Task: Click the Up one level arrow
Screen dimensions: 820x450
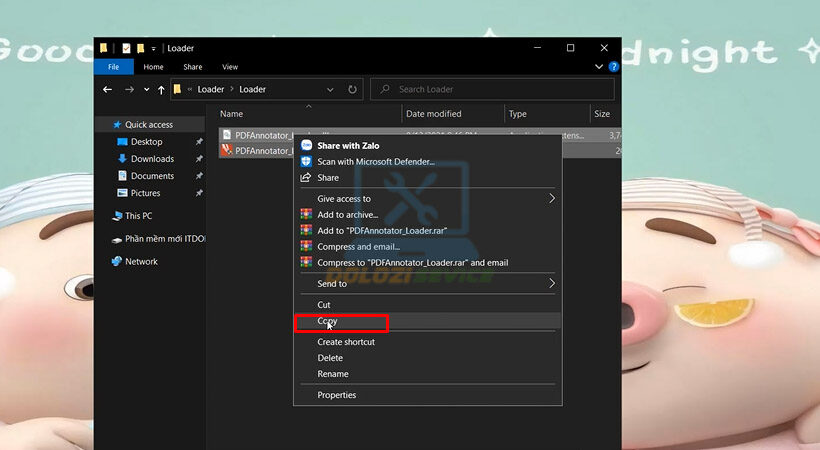Action: [x=160, y=89]
